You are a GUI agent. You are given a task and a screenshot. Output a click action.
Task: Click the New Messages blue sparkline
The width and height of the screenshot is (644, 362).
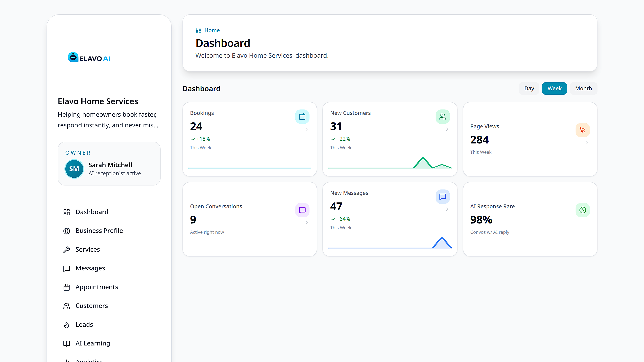390,243
